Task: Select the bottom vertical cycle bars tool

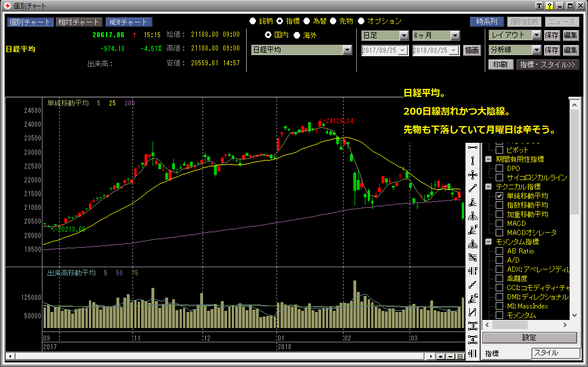Action: click(x=473, y=353)
